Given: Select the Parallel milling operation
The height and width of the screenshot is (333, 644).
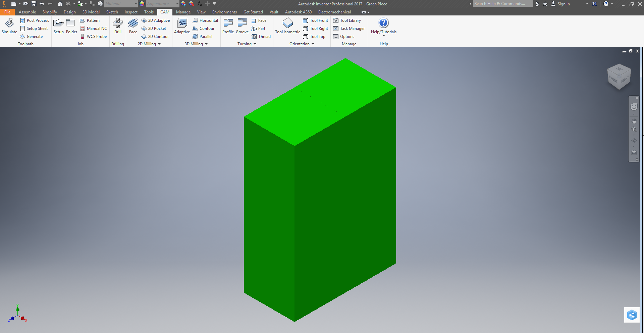Looking at the screenshot, I should pos(202,37).
